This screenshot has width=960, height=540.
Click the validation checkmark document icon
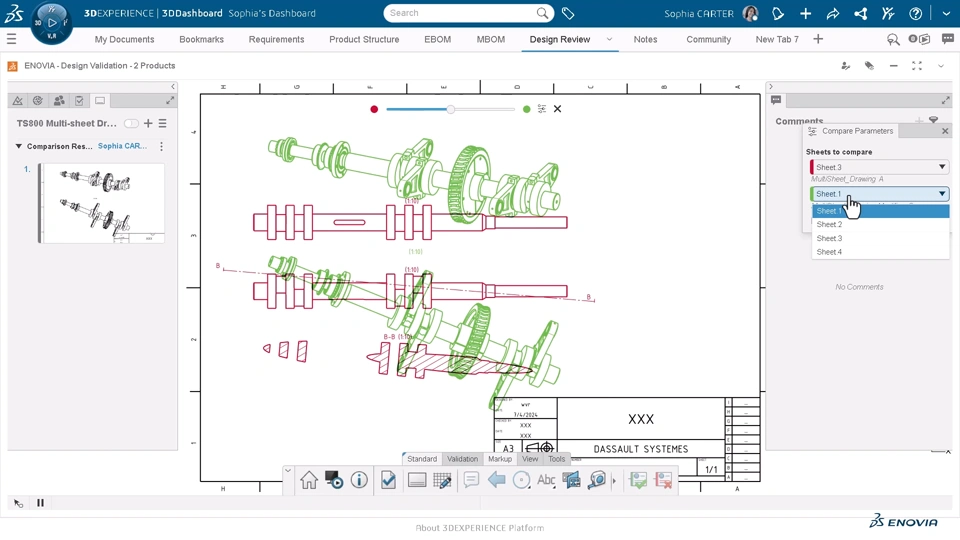pos(388,480)
